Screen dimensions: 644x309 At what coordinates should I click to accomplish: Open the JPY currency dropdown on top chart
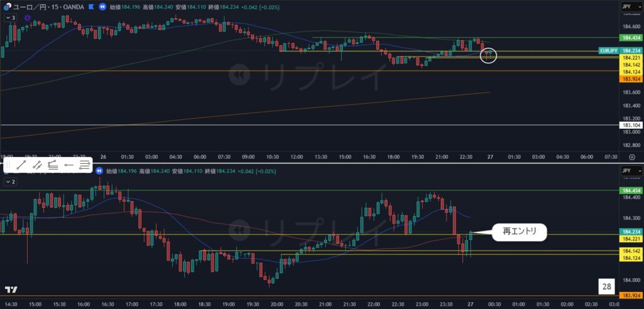[631, 7]
